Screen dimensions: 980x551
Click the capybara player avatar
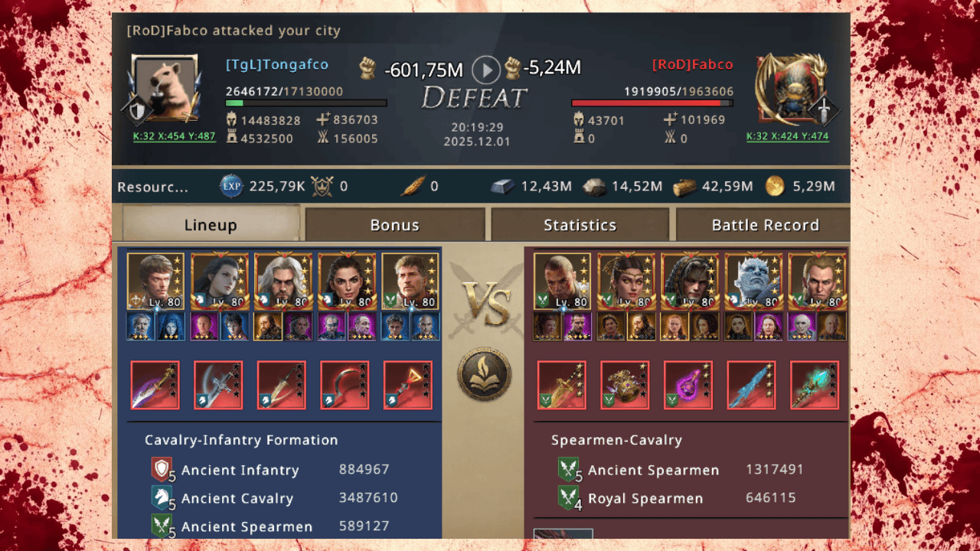(165, 88)
